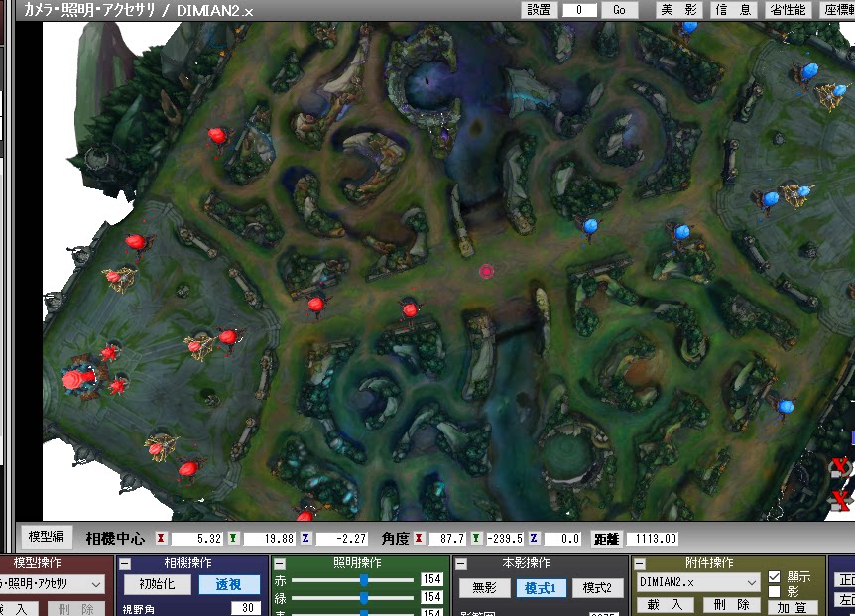Click the 省性能 button
Image resolution: width=855 pixels, height=616 pixels.
coord(788,10)
